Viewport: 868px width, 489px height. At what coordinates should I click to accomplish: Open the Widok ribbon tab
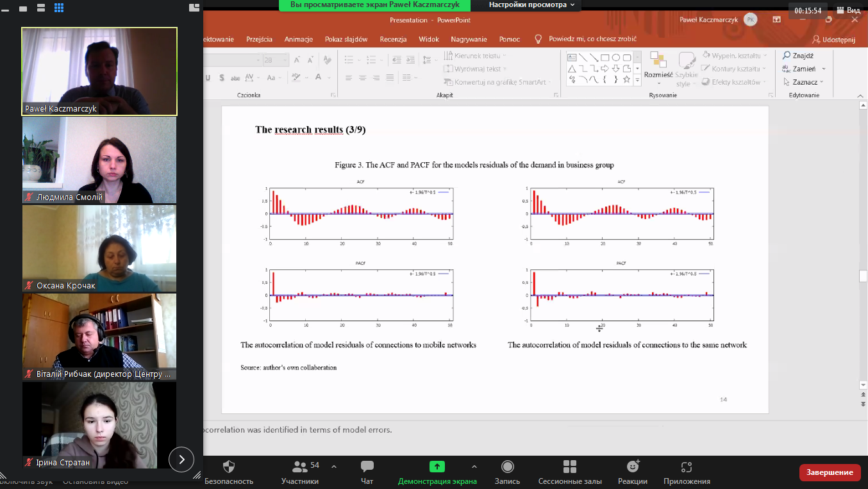(429, 39)
